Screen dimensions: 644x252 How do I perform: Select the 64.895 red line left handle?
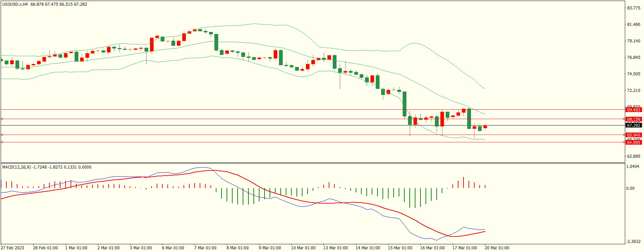[2, 142]
